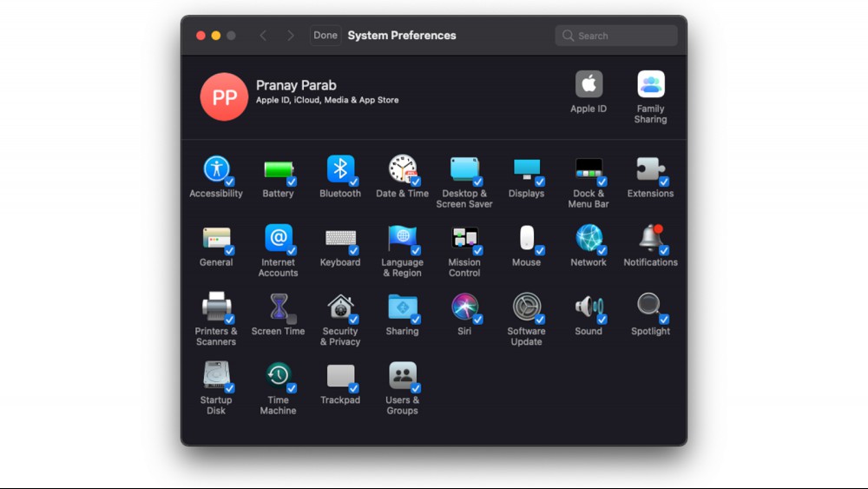Click the Pranay Parab account name
The width and height of the screenshot is (868, 489).
tap(296, 85)
